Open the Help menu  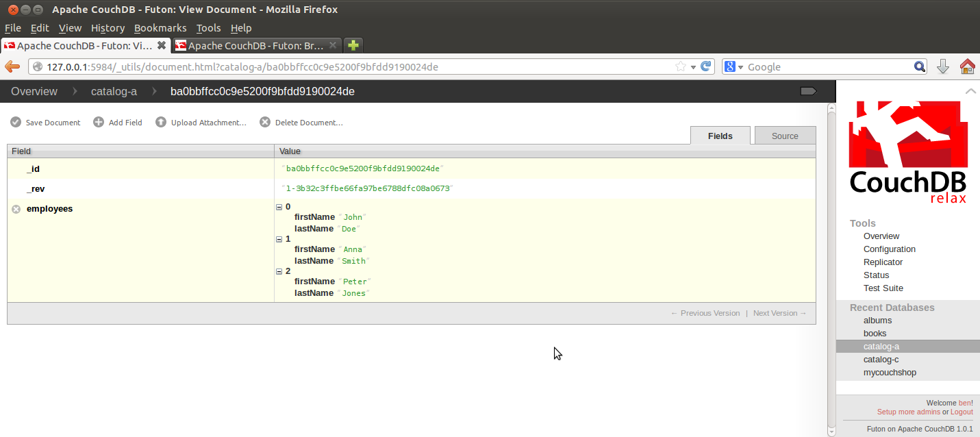(241, 28)
